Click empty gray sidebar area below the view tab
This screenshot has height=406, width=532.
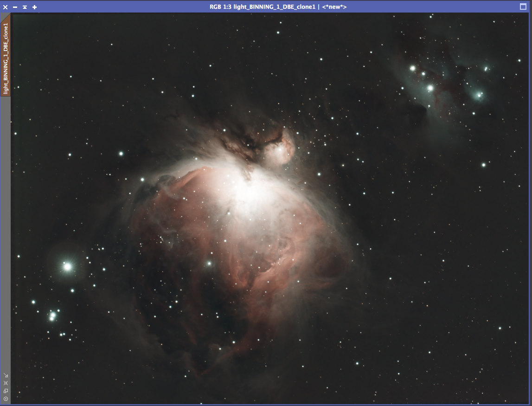pyautogui.click(x=6, y=232)
